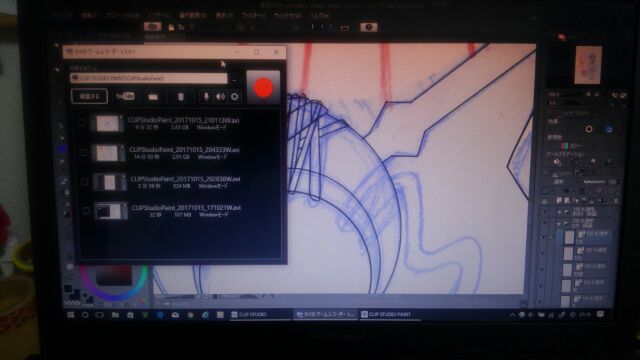Open the capture target dropdown in recorder

(x=149, y=78)
